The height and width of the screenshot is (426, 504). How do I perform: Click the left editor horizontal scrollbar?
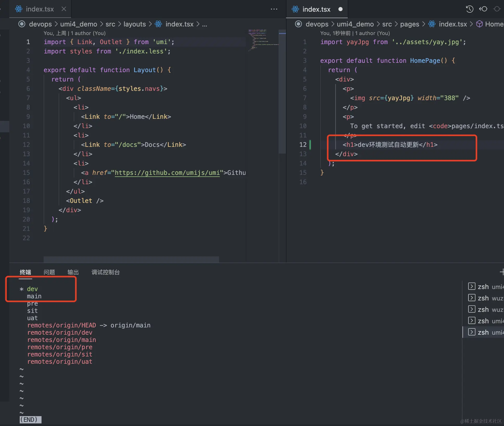pyautogui.click(x=131, y=259)
